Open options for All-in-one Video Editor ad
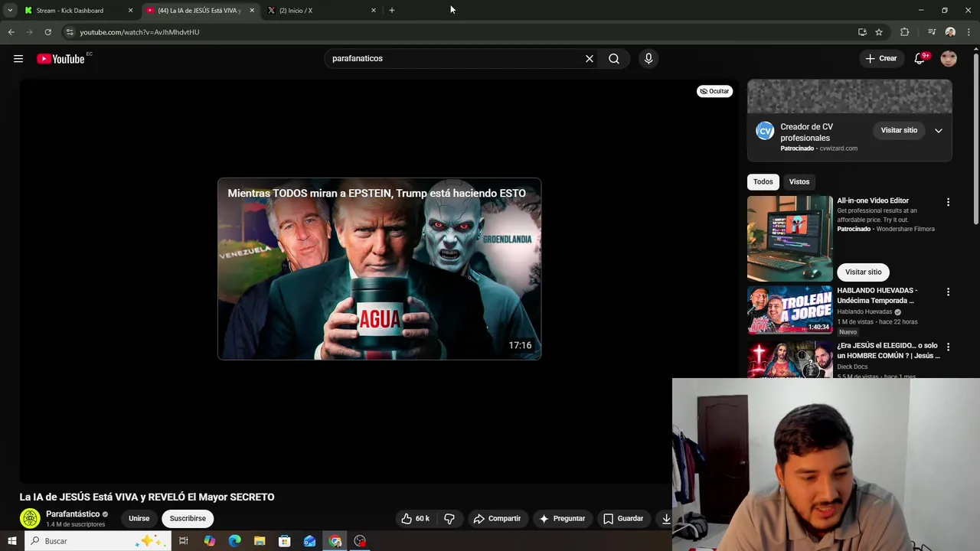Screen dimensions: 980x551 (948, 202)
